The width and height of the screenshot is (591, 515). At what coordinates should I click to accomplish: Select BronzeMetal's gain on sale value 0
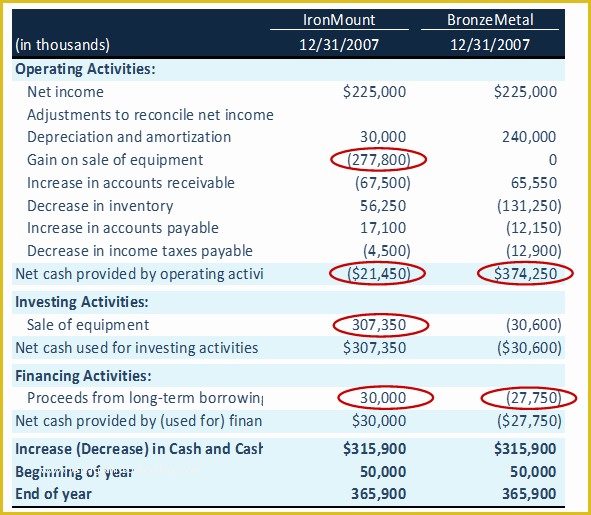coord(553,160)
